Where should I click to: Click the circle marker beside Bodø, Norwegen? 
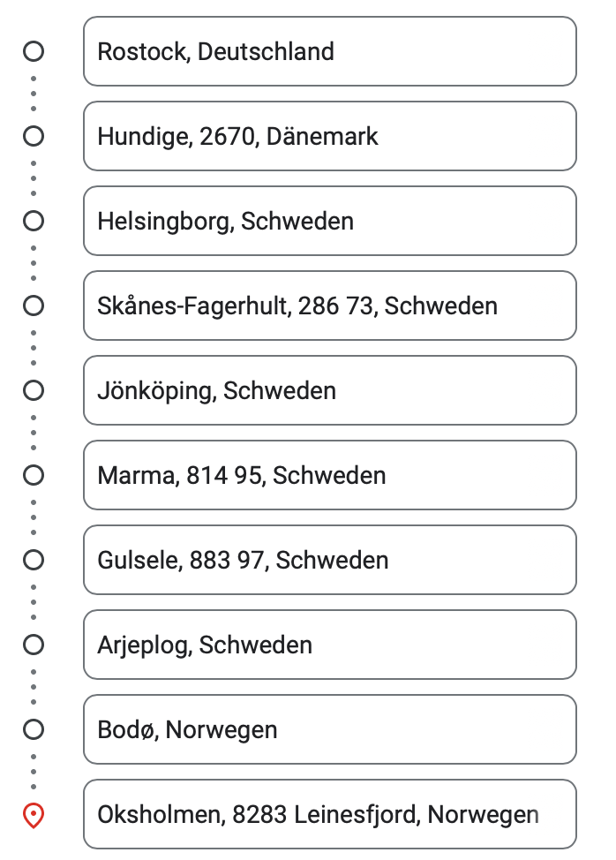(x=34, y=729)
